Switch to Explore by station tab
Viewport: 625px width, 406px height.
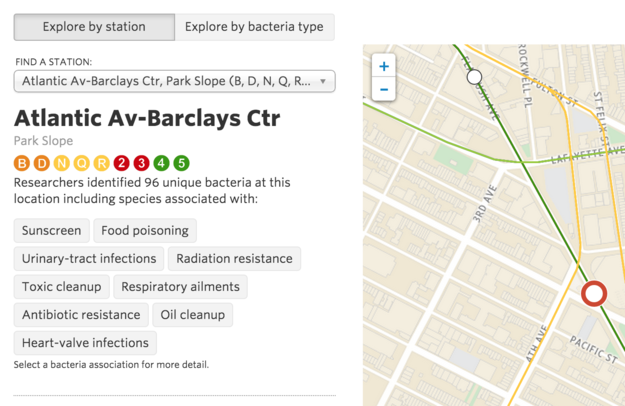[x=94, y=27]
